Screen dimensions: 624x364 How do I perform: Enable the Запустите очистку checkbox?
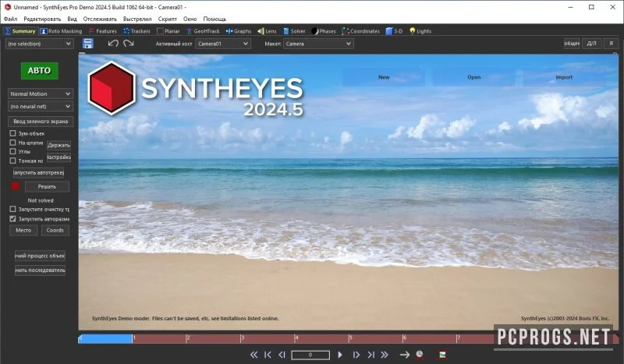point(12,209)
